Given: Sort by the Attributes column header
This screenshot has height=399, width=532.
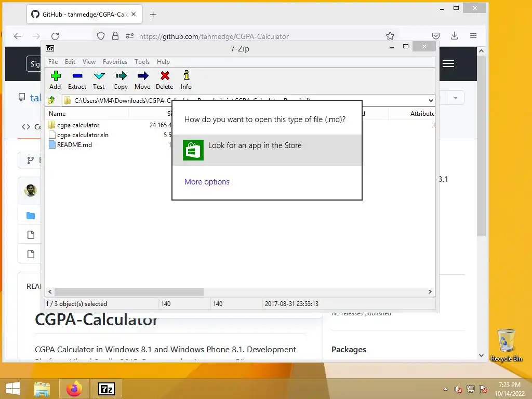Looking at the screenshot, I should [x=412, y=114].
